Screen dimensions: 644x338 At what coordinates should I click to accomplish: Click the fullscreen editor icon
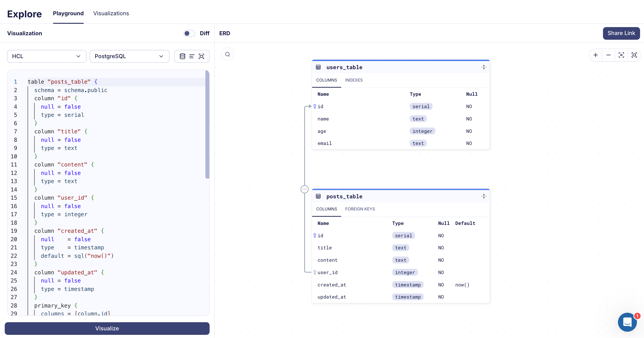click(202, 56)
